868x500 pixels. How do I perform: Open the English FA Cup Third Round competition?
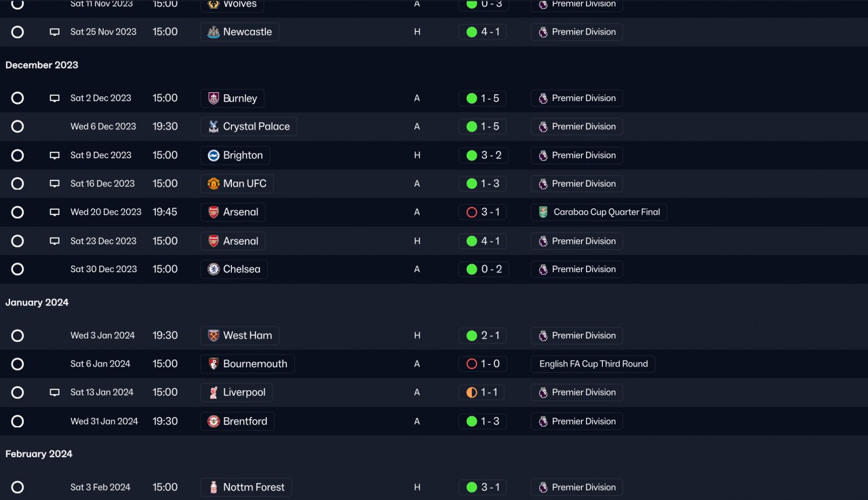coord(593,364)
